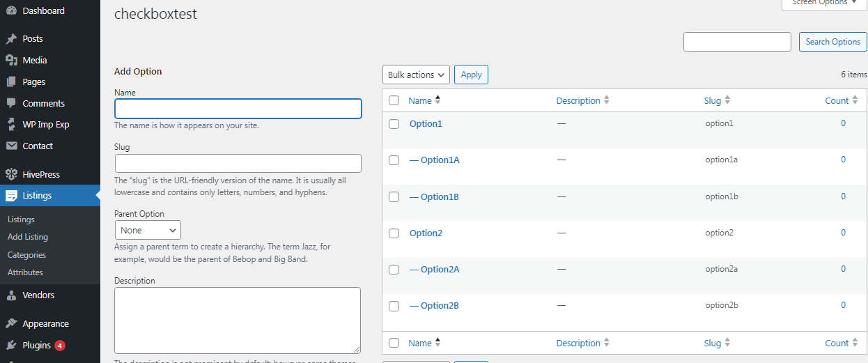
Task: Tick the checkbox next to Option2A
Action: pos(394,270)
